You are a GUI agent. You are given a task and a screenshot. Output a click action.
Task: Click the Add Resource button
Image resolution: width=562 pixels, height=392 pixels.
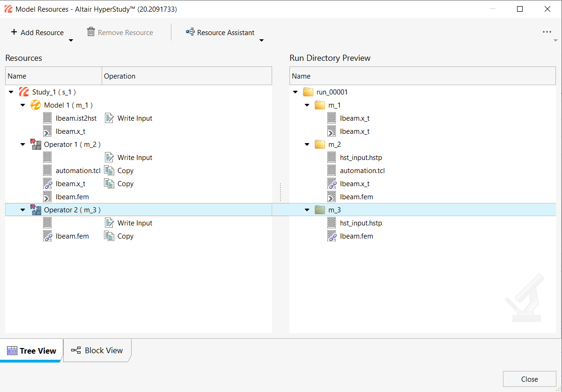(x=37, y=32)
